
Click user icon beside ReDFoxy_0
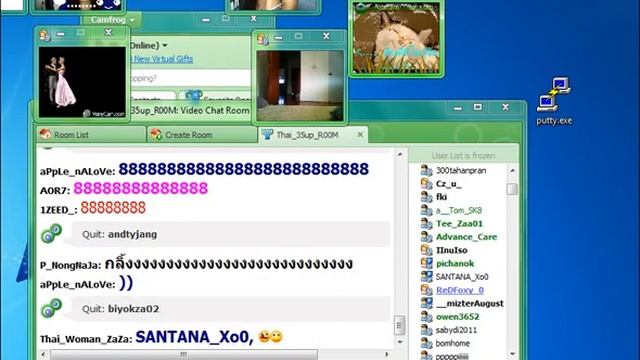[427, 290]
